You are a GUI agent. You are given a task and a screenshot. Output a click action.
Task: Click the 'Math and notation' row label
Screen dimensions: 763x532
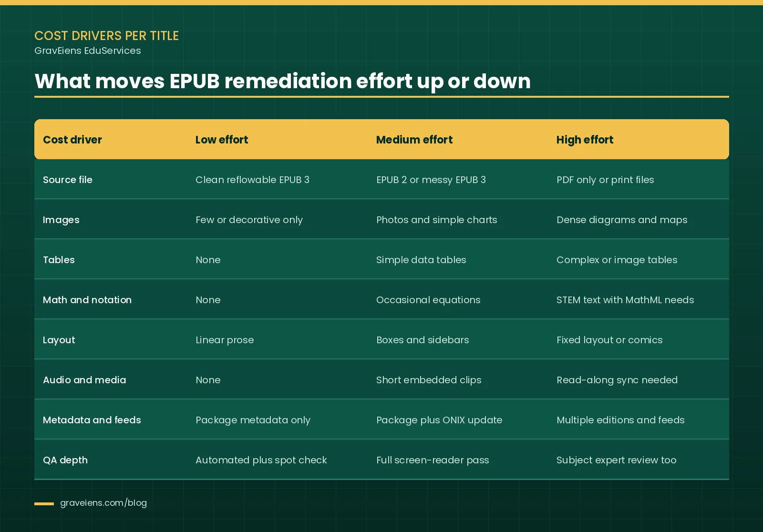tap(87, 300)
